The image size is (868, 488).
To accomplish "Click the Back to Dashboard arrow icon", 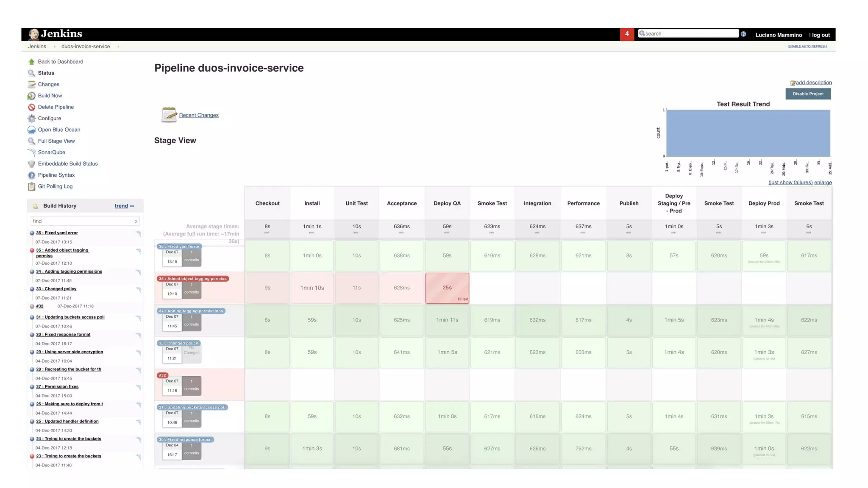I will [x=31, y=62].
